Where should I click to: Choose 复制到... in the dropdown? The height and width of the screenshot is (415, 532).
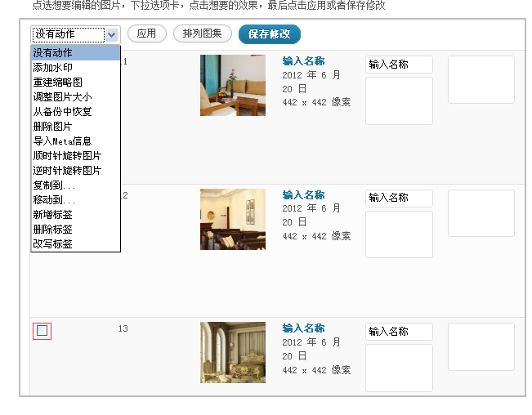pos(55,185)
